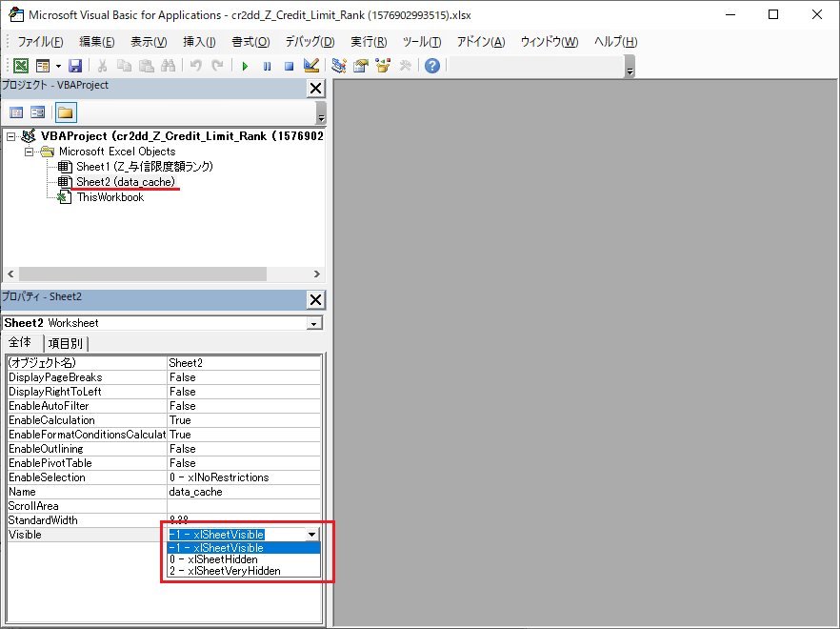Open the Sheet2 Worksheet object dropdown
Viewport: 840px width, 629px height.
(x=314, y=323)
